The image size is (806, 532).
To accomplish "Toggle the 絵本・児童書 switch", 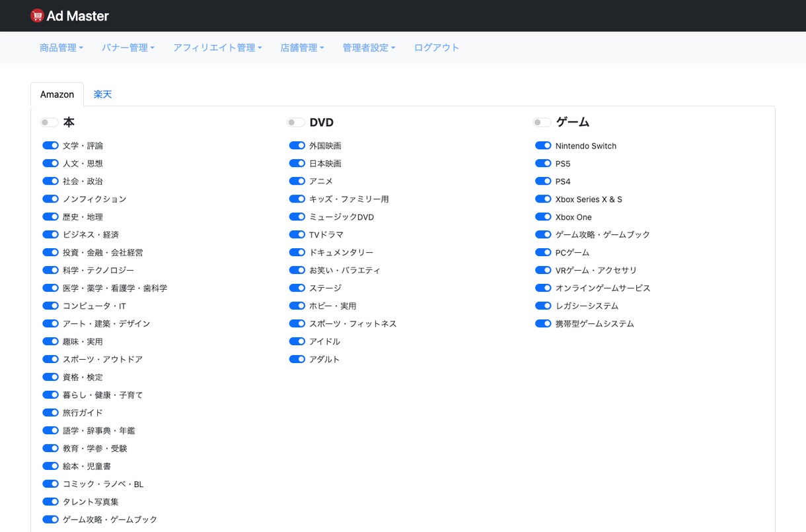I will 51,466.
